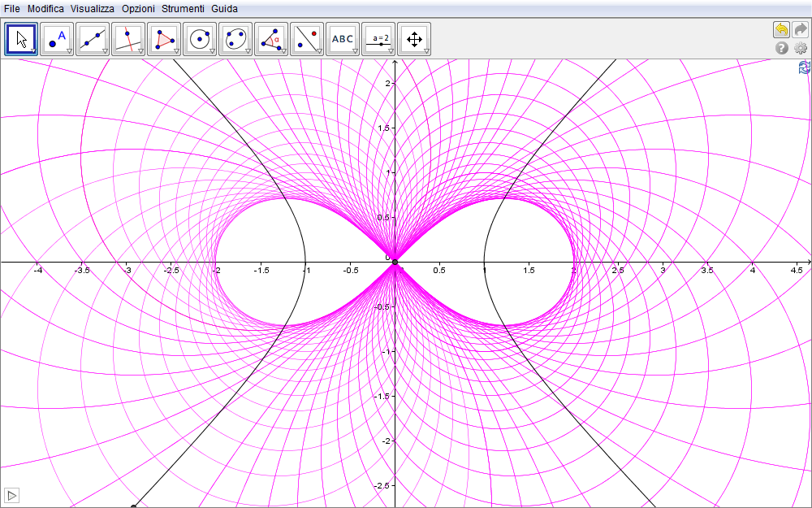The image size is (812, 508).
Task: Select the Perpendicular Line tool
Action: (128, 38)
